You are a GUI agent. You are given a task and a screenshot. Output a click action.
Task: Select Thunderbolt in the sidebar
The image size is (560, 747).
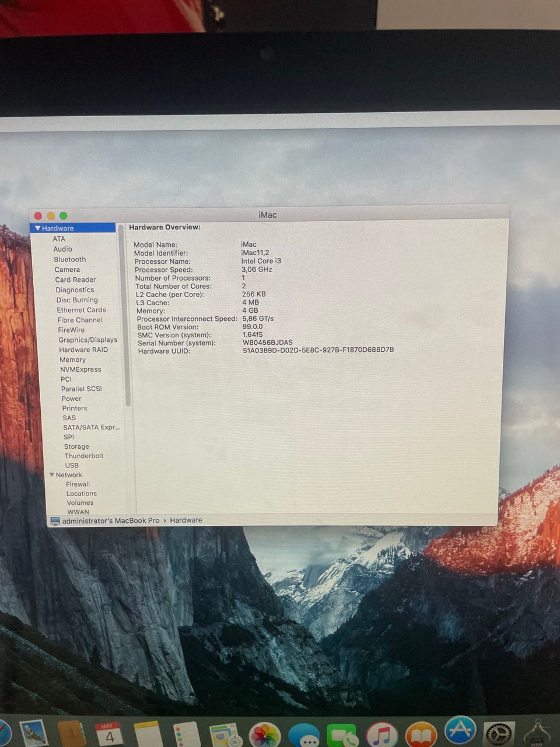click(x=84, y=456)
